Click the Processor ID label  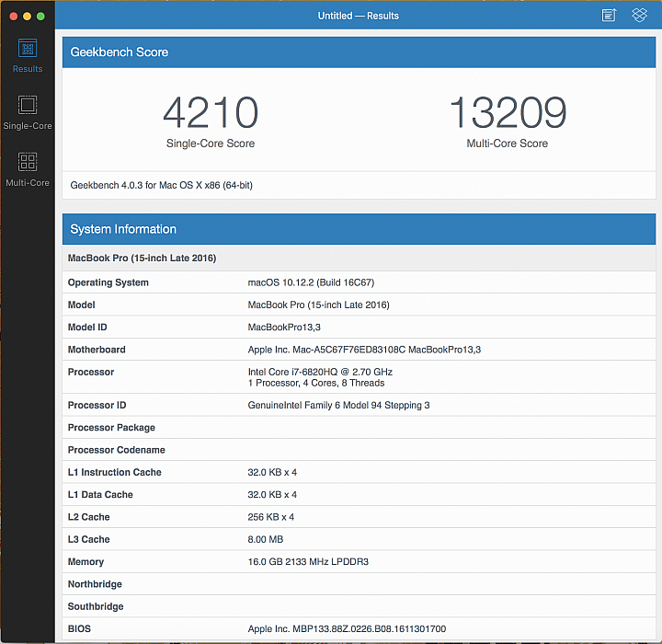(x=97, y=405)
